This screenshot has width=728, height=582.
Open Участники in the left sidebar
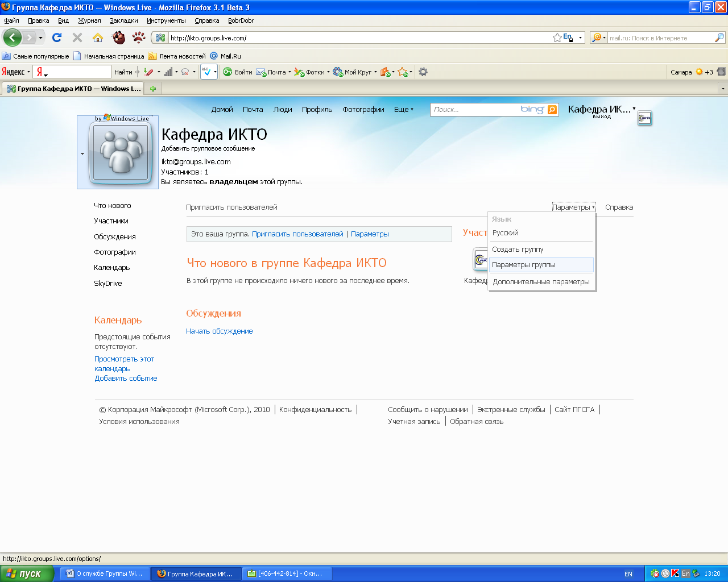tap(111, 221)
